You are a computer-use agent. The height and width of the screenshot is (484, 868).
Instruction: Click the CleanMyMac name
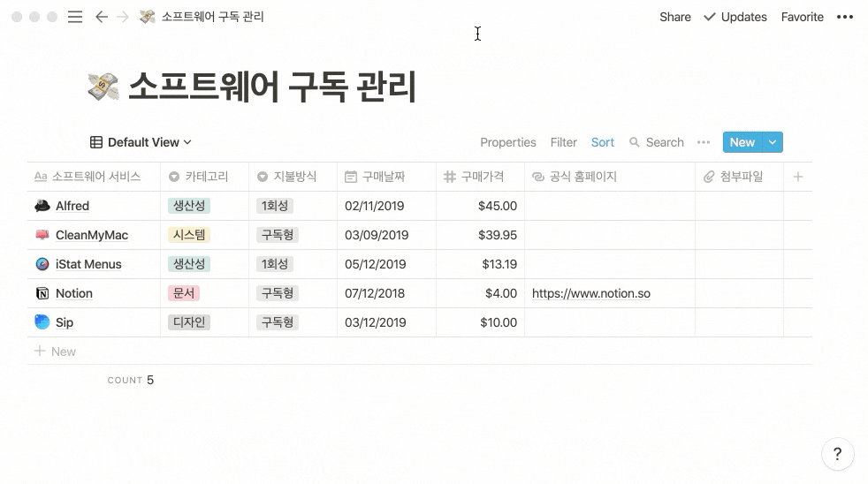pos(92,235)
